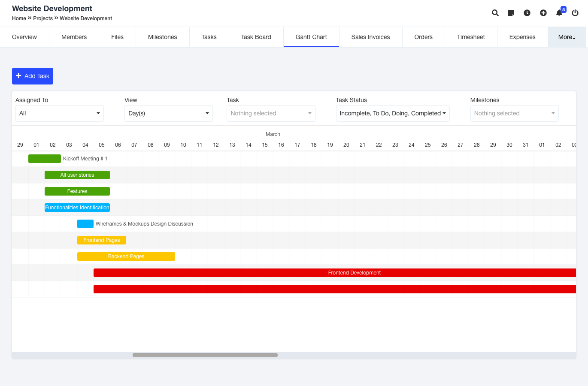This screenshot has height=386, width=588.
Task: View the 5 unread notifications
Action: coord(559,13)
